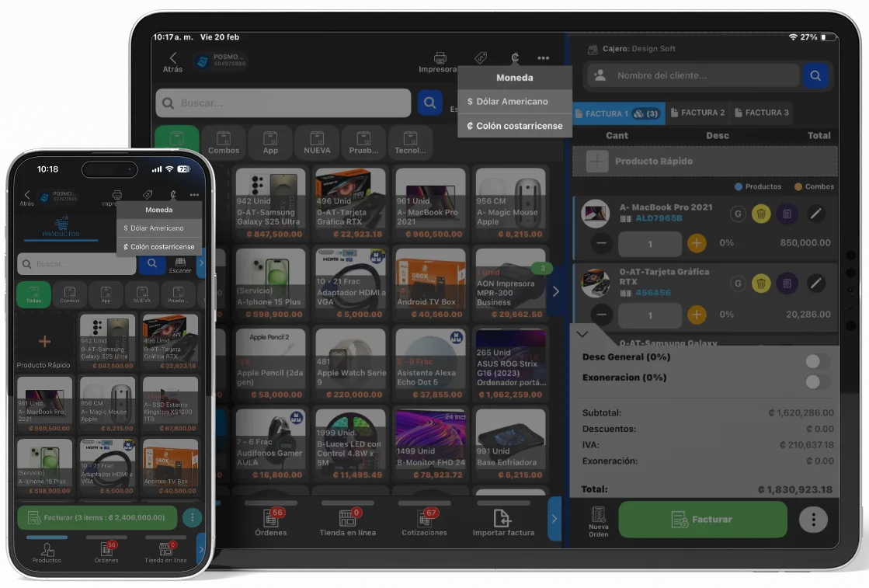Click the pencil edit icon for Tarjeta Gráfica
Screen dimensions: 869x588
(815, 283)
